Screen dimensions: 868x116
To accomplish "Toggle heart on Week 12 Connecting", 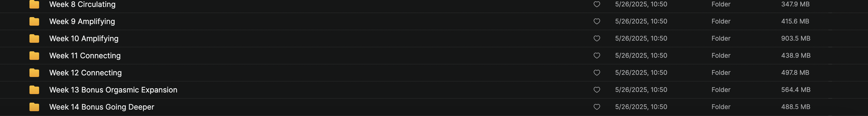I will (x=596, y=73).
